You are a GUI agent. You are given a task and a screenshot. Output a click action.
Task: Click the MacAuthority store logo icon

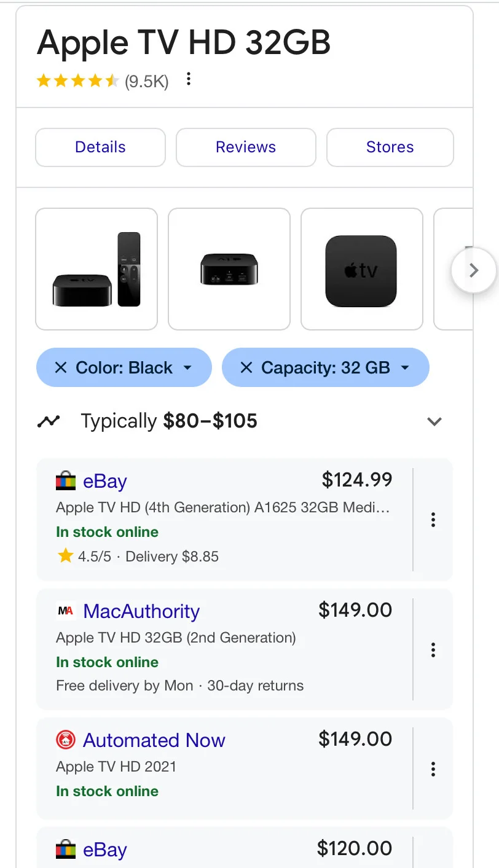[x=66, y=611]
